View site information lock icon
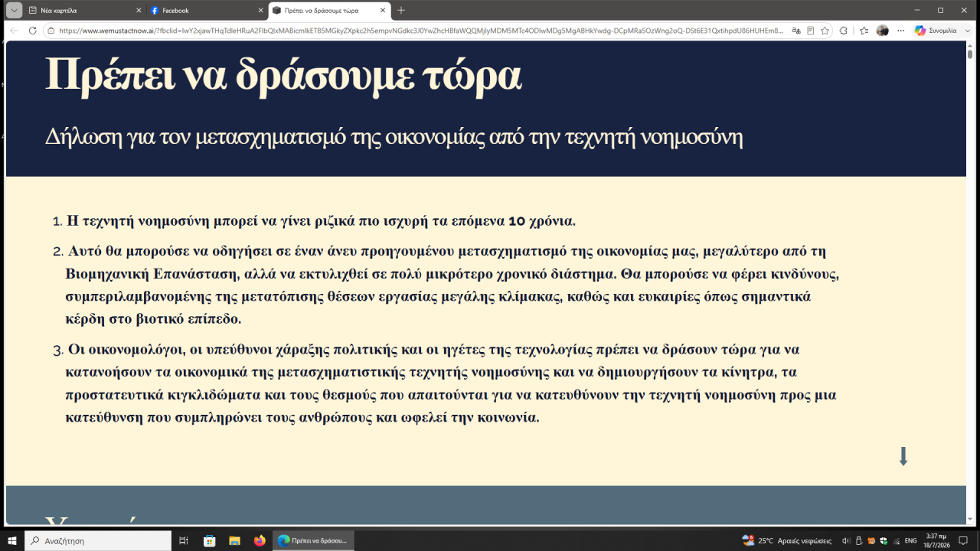This screenshot has height=551, width=980. (51, 31)
